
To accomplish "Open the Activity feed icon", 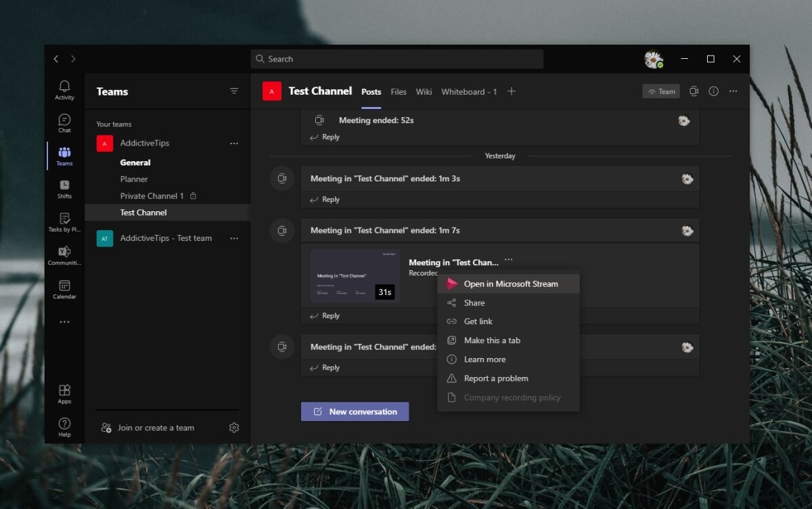I will coord(64,89).
